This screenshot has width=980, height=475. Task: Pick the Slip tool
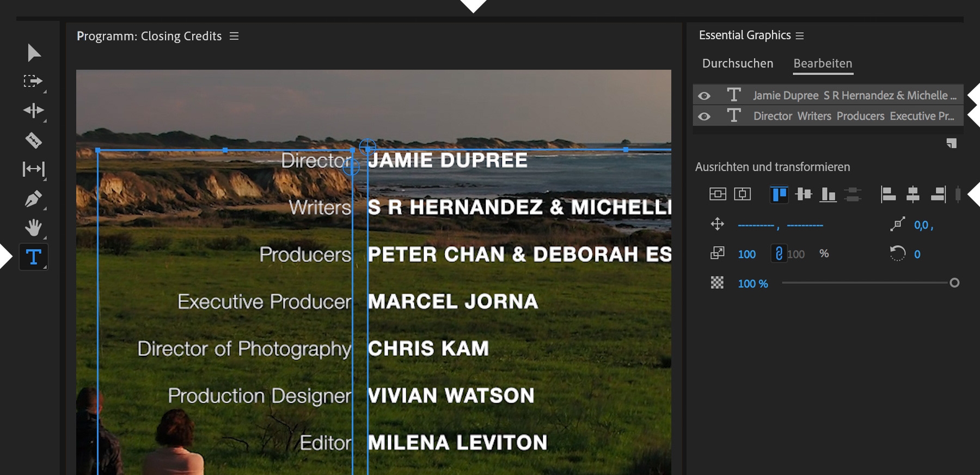click(x=33, y=169)
